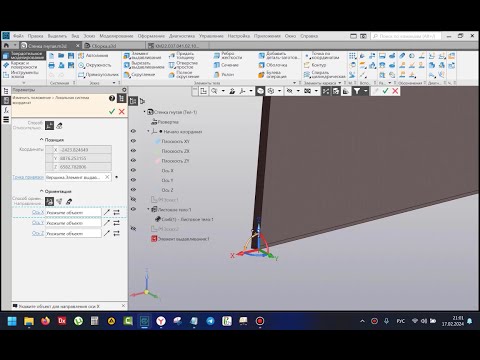Select Каркас и поверхности toolset
Viewport: 480px width, 360px height.
pos(23,65)
